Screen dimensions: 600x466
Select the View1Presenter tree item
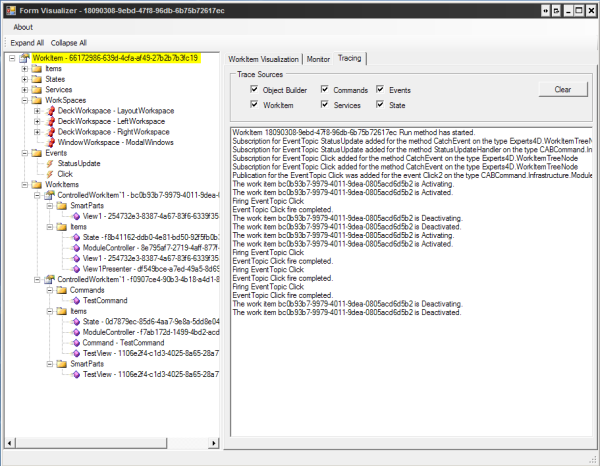tap(151, 269)
